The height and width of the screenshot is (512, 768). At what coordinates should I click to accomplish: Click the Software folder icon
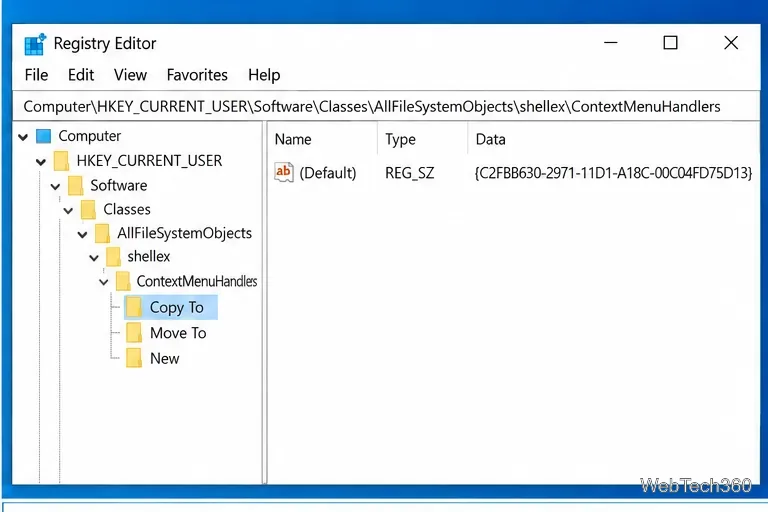click(x=75, y=186)
